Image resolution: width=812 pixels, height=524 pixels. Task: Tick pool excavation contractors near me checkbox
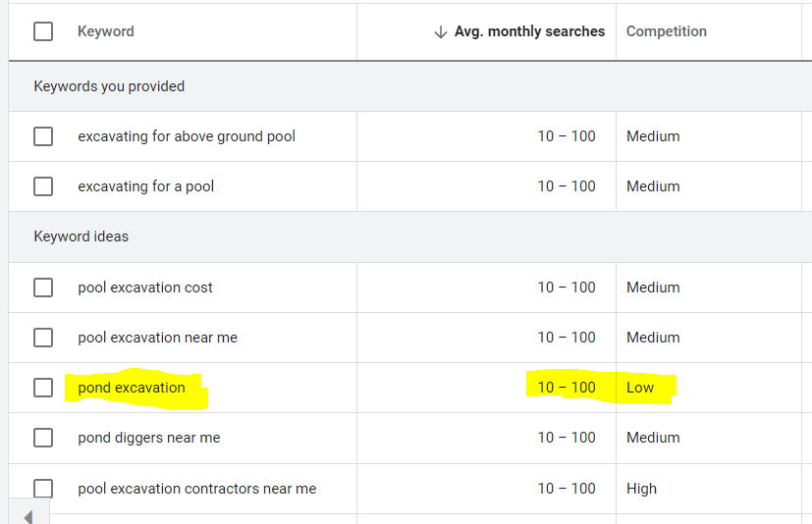pyautogui.click(x=43, y=489)
